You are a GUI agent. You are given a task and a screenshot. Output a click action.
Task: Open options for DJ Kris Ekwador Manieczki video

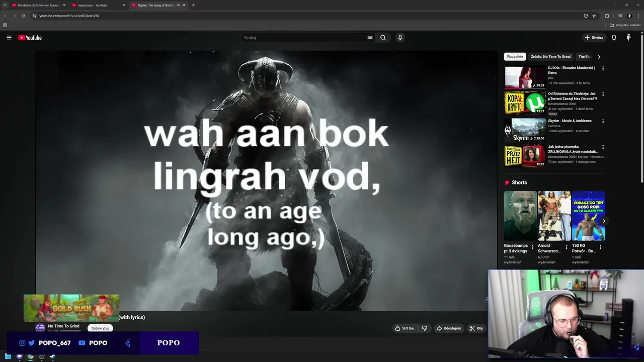[x=603, y=68]
